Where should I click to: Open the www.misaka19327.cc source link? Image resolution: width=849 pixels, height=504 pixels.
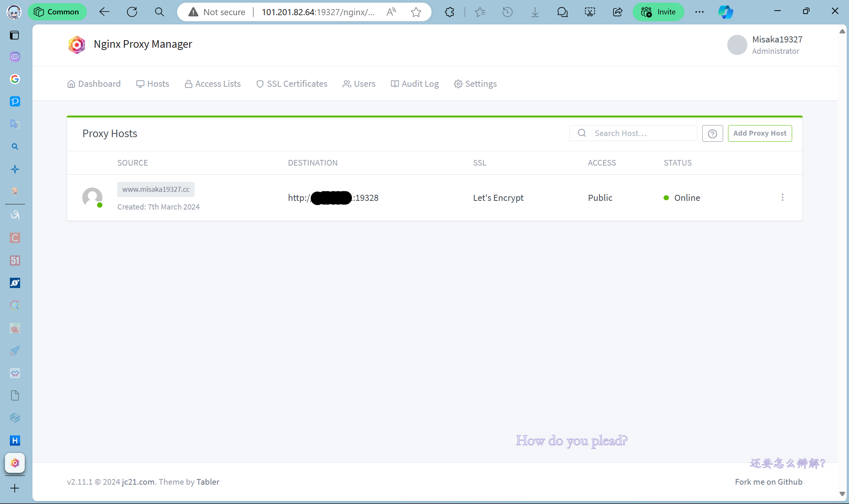tap(156, 189)
